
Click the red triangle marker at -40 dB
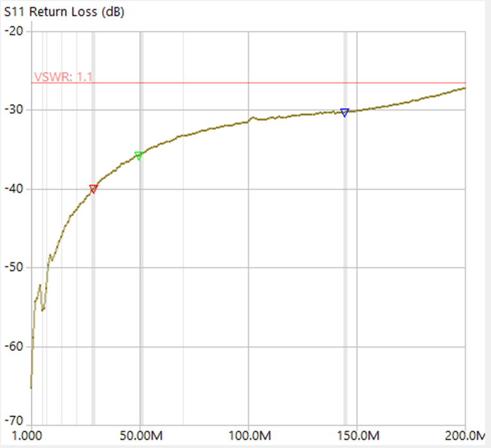(93, 189)
